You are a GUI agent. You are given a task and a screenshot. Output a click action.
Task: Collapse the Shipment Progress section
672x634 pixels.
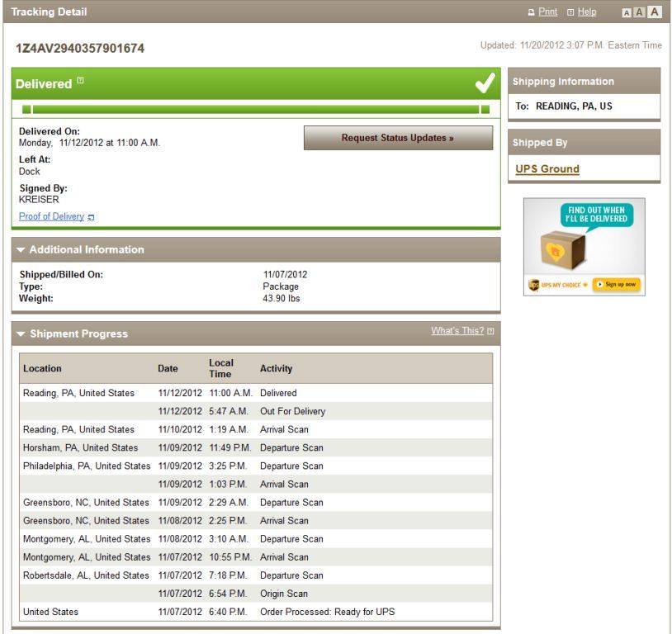tap(21, 334)
